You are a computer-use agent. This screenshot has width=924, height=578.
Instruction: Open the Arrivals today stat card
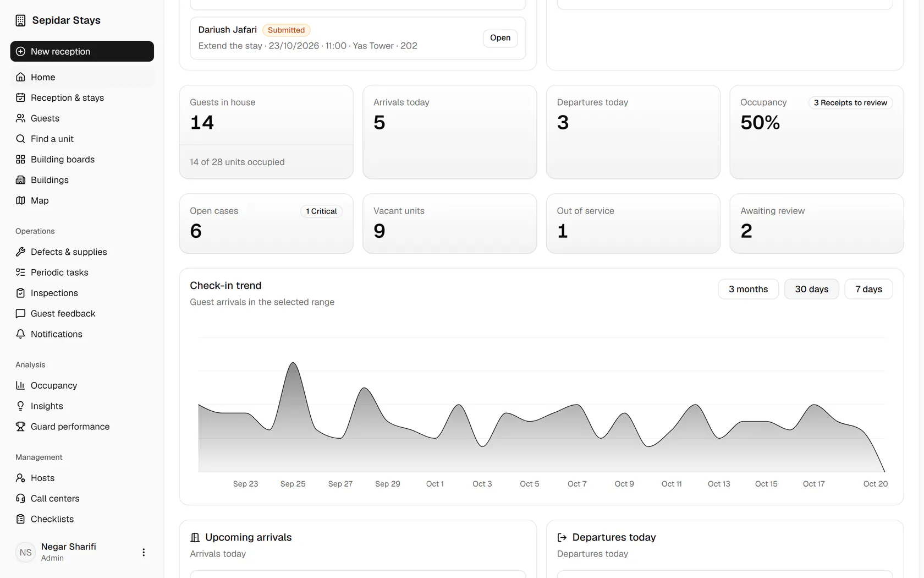click(x=449, y=132)
